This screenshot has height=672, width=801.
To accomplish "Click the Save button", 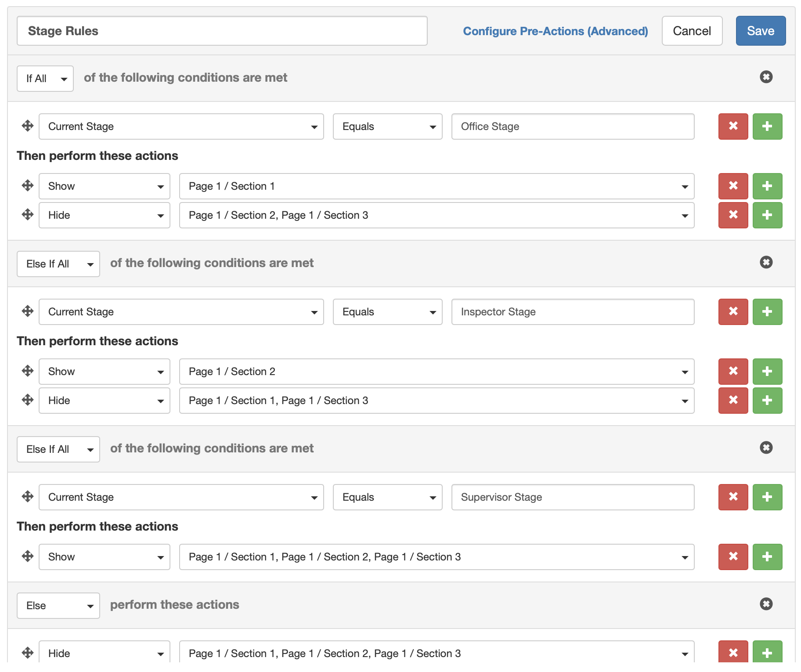I will 761,31.
